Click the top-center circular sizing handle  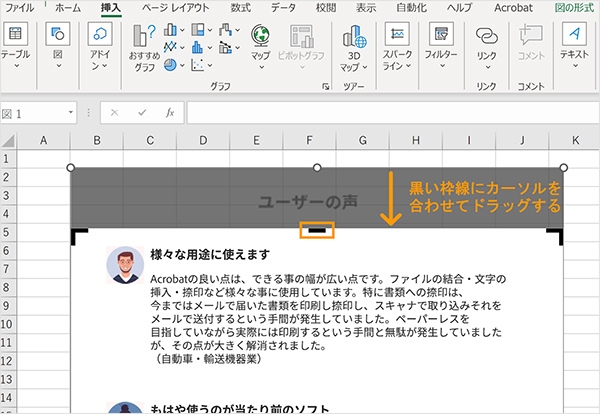317,168
